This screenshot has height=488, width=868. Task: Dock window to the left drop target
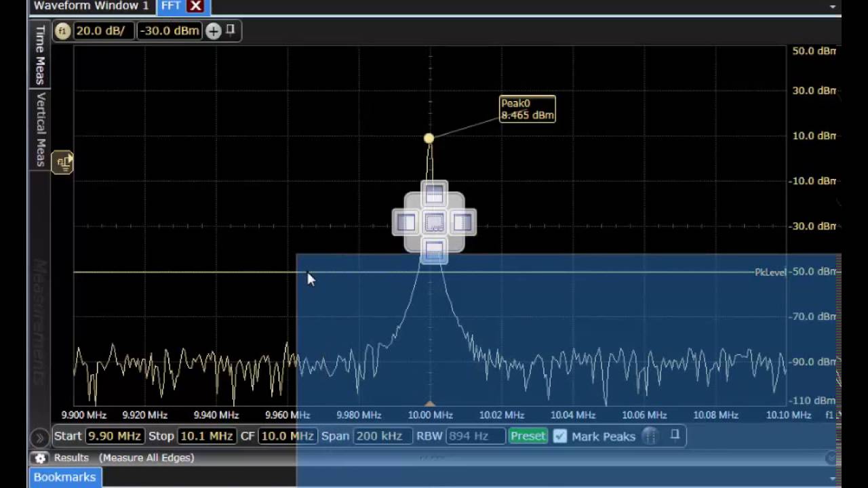(406, 222)
